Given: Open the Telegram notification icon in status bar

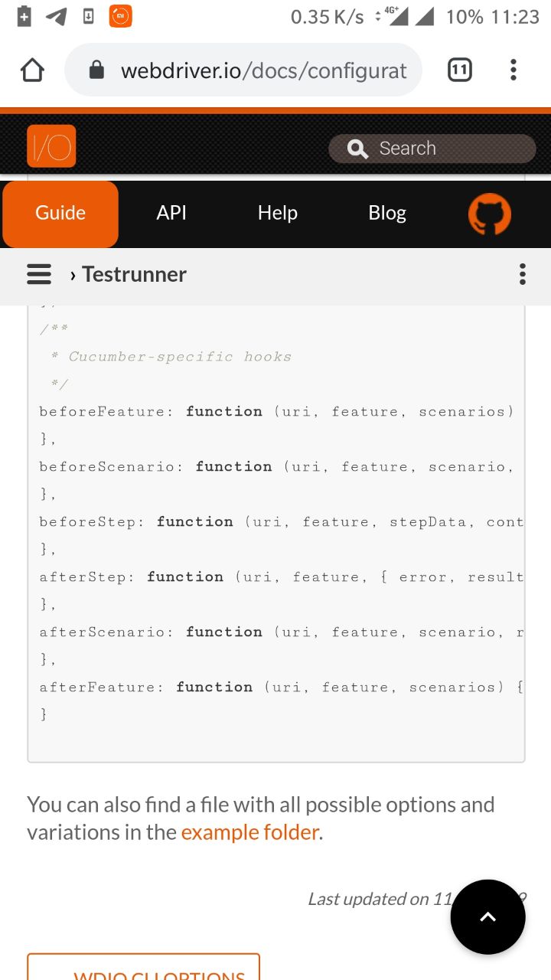Looking at the screenshot, I should point(56,16).
